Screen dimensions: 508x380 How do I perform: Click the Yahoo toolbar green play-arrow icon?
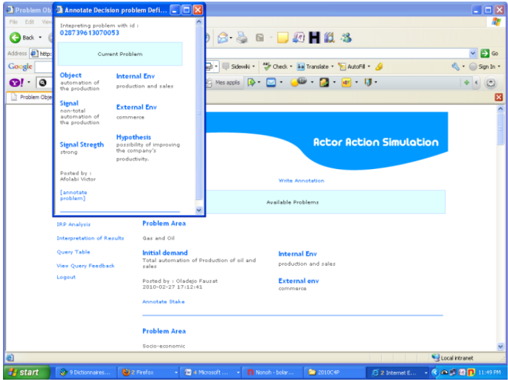point(251,82)
